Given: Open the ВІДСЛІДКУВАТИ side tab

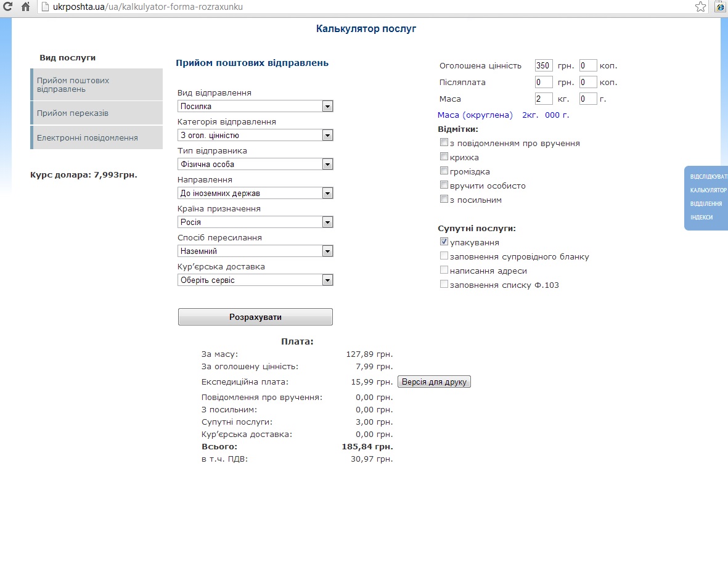Looking at the screenshot, I should coord(708,176).
